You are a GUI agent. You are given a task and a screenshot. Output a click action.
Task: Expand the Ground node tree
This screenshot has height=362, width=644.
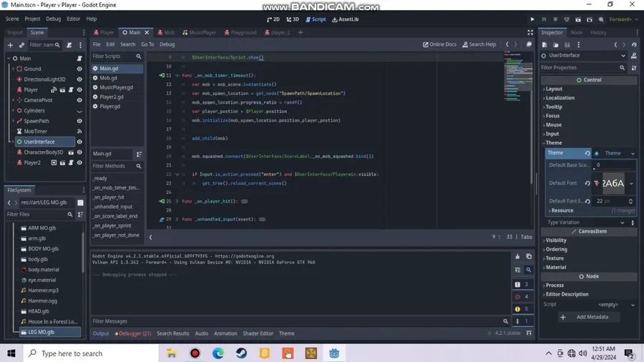point(13,69)
